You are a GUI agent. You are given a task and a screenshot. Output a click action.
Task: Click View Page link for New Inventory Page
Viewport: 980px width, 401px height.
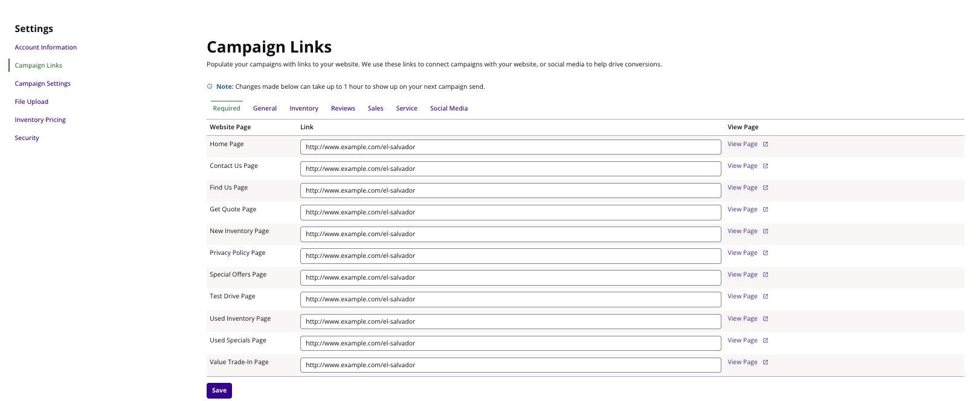pyautogui.click(x=743, y=231)
